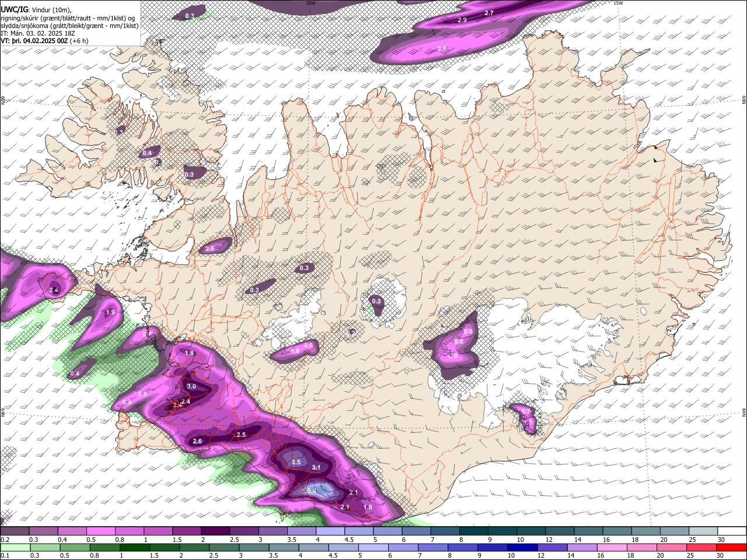This screenshot has height=560, width=747.
Task: Click the 'VT: þri. 04.02.2025 00Z' valid time
Action: (34, 41)
